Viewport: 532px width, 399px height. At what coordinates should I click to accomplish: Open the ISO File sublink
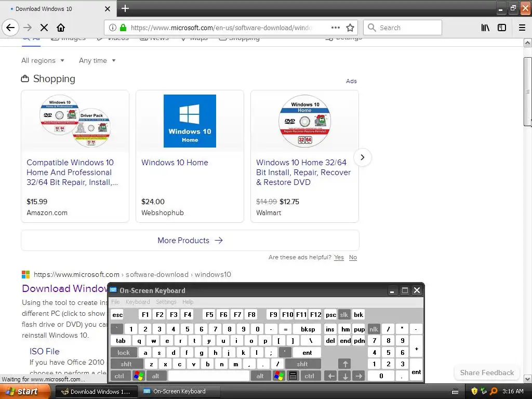click(45, 351)
